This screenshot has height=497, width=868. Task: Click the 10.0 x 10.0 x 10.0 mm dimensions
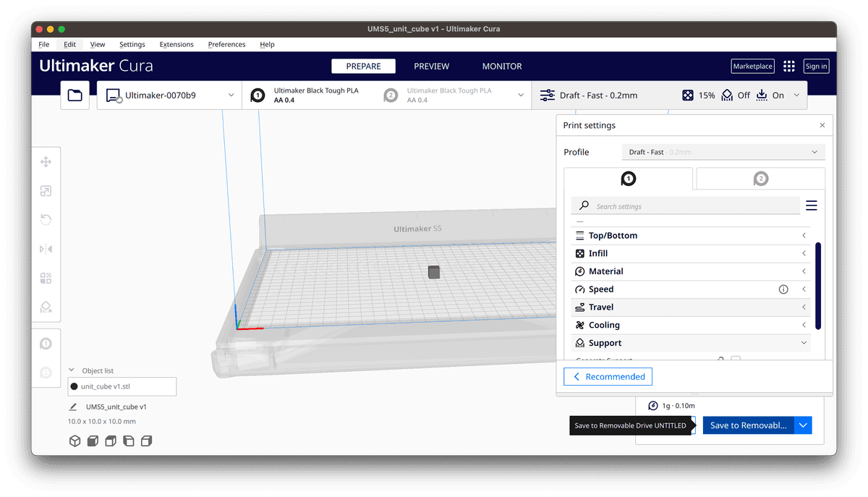click(102, 421)
